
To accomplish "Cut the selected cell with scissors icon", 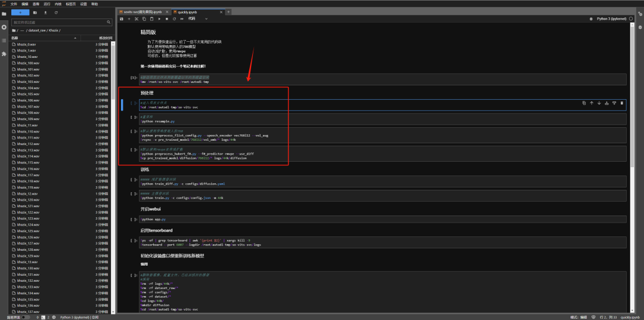I will [x=137, y=19].
